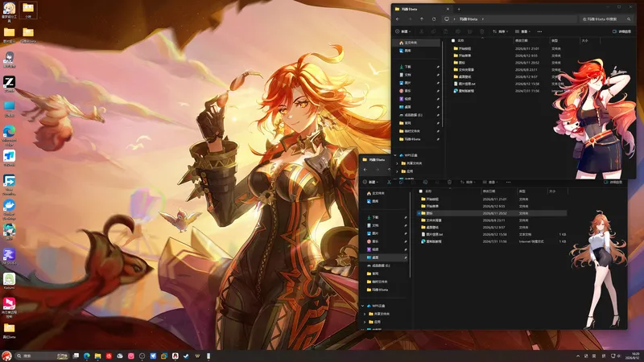644x362 pixels.
Task: Click Cut icon in upper Explorer toolbar
Action: click(x=421, y=31)
